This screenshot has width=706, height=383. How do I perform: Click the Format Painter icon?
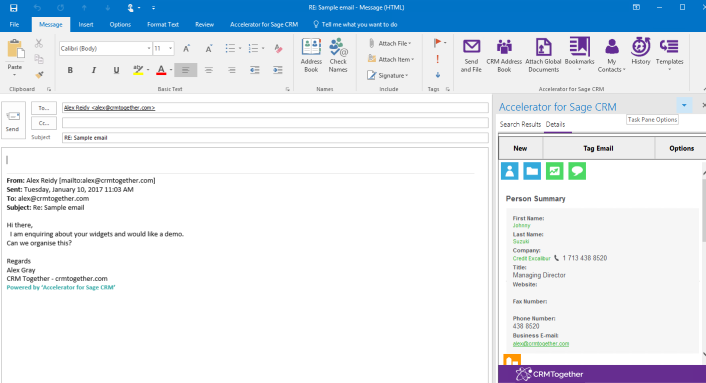[39, 74]
